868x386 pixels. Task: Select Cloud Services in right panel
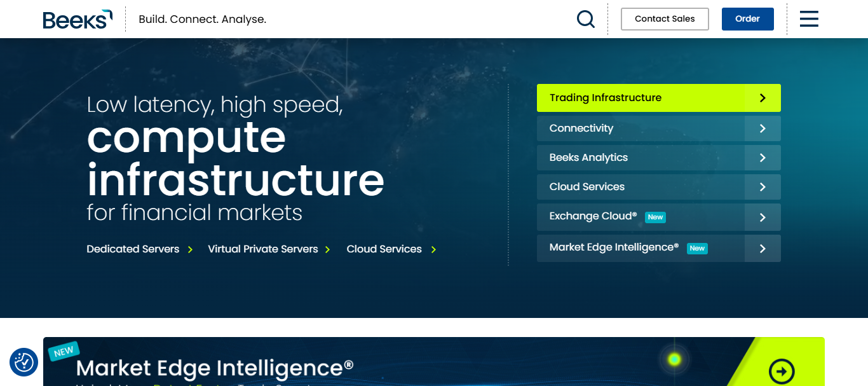pos(658,187)
